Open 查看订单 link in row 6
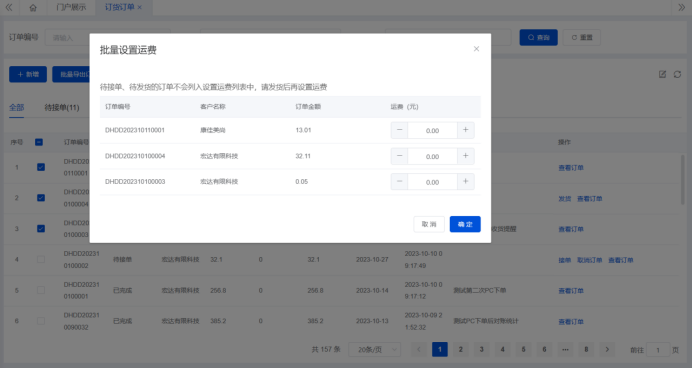The width and height of the screenshot is (693, 368). pos(571,322)
